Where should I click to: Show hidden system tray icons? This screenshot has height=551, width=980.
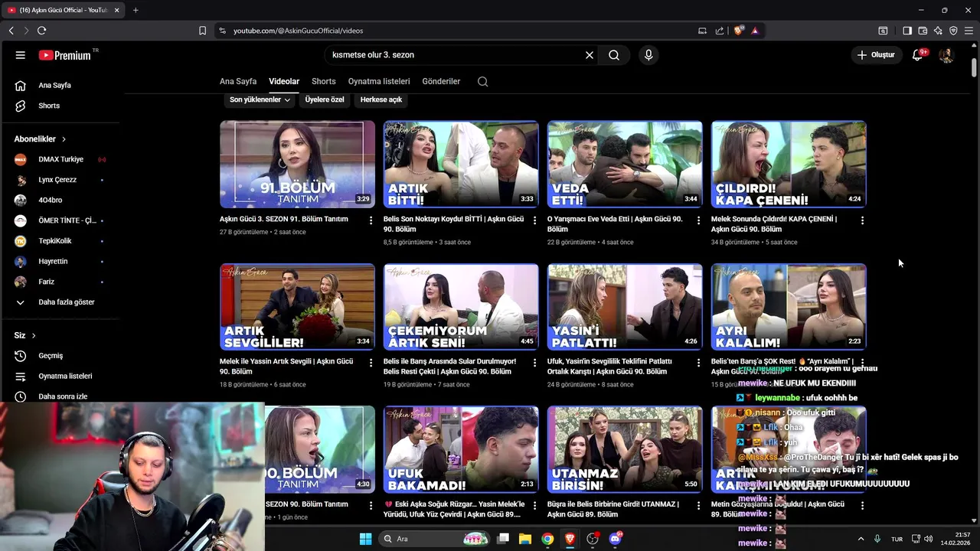861,539
